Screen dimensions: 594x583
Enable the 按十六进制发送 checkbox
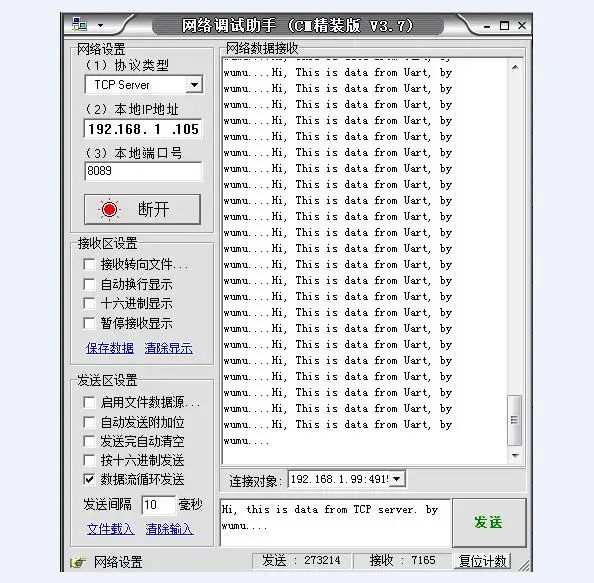point(89,460)
